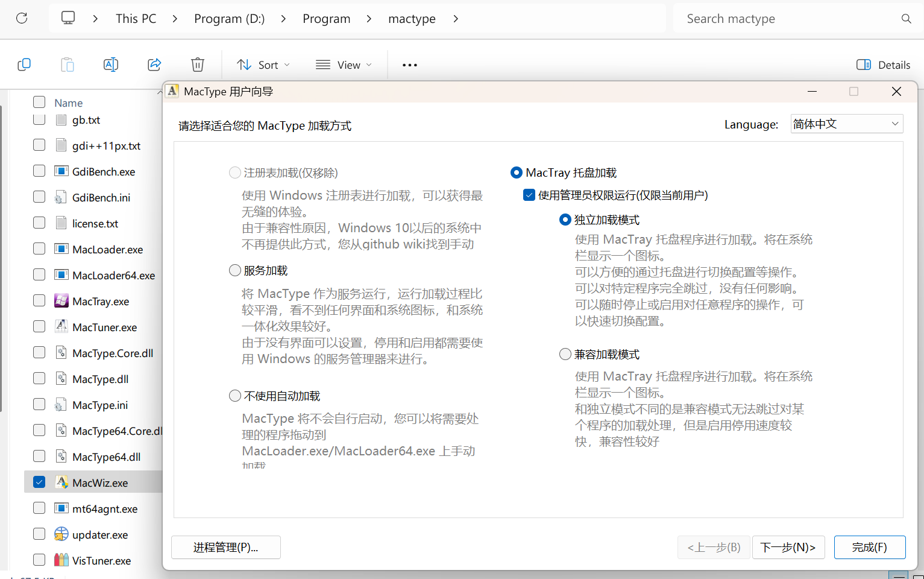Screen dimensions: 924x579
Task: Click the 进程管理(P)... button
Action: [x=226, y=547]
